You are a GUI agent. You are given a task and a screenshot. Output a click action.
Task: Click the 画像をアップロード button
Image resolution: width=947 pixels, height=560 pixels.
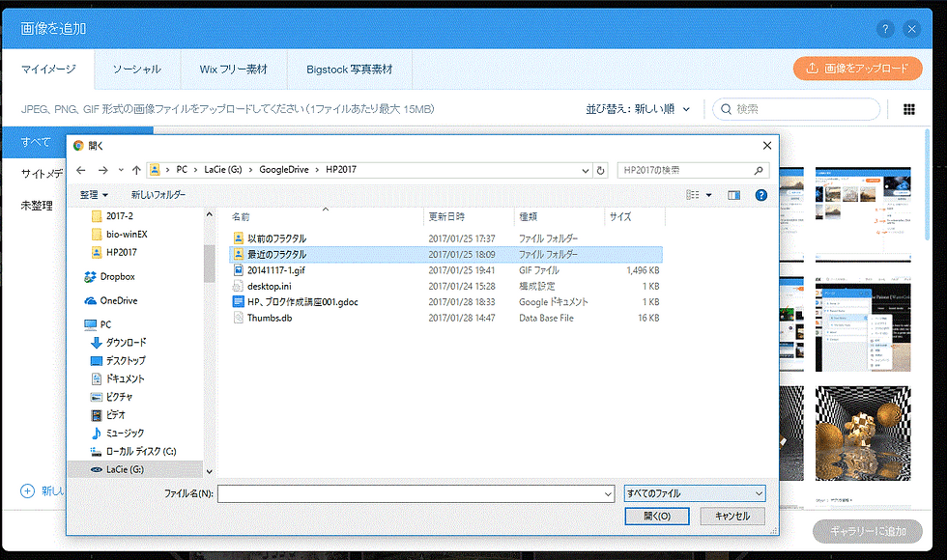857,69
